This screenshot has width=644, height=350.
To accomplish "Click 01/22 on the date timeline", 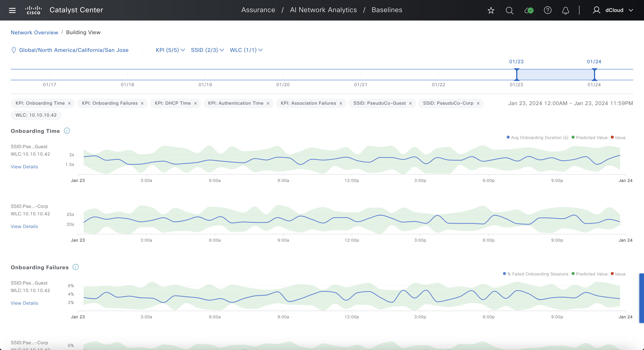I will click(x=438, y=85).
